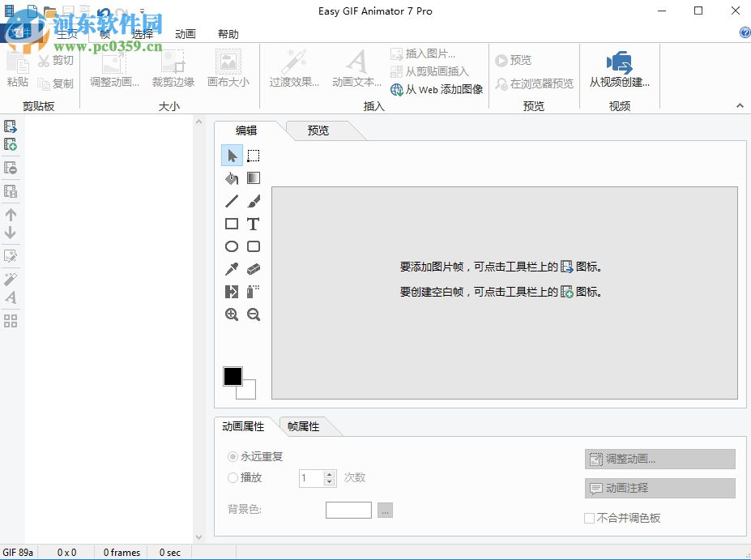751x560 pixels.
Task: Click the create blank frame toolbar icon
Action: coord(11,144)
